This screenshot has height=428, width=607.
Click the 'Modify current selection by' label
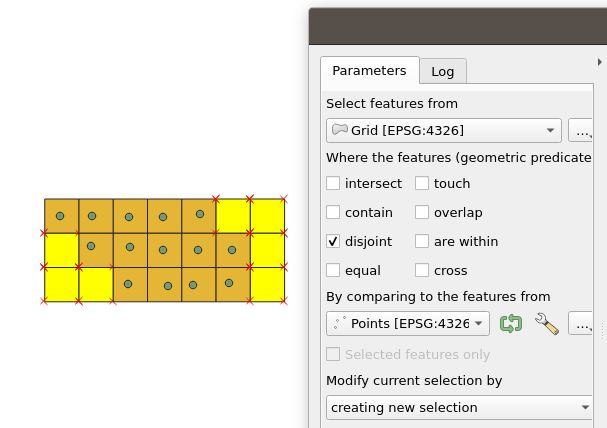(414, 381)
